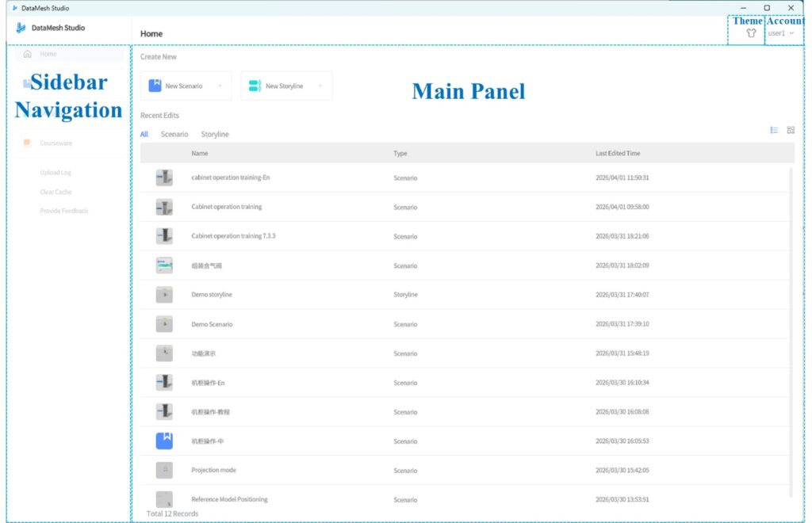Open the user1 account dropdown
Viewport: 812px width, 523px height.
point(781,33)
